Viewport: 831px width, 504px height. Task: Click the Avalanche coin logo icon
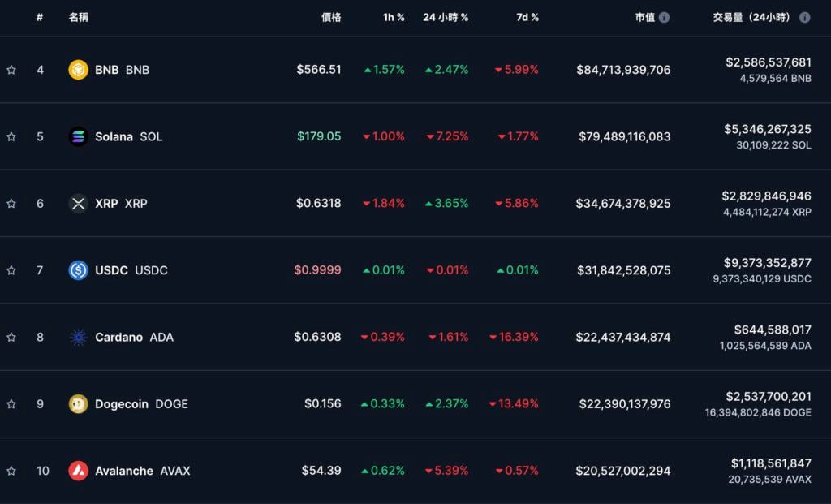78,471
